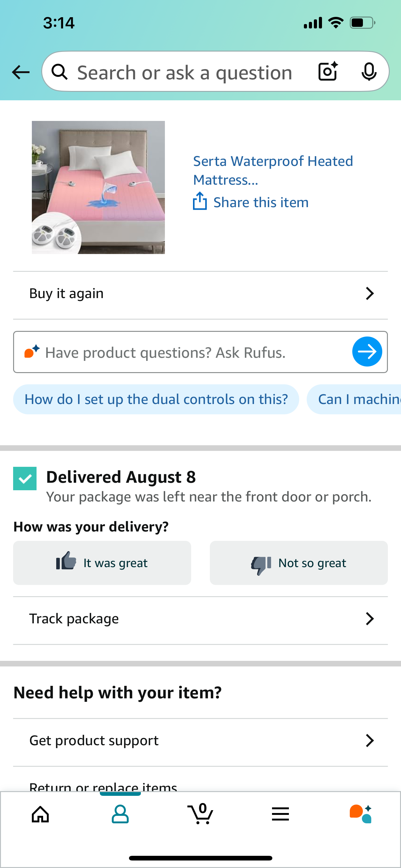Open Serta Waterproof Heated Mattress link
This screenshot has width=401, height=868.
273,171
